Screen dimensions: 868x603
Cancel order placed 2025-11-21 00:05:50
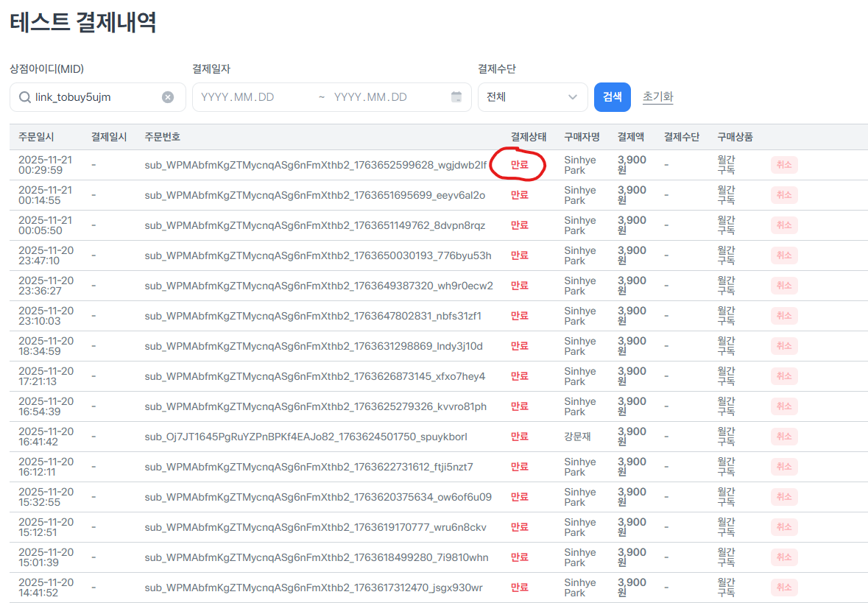pyautogui.click(x=784, y=225)
